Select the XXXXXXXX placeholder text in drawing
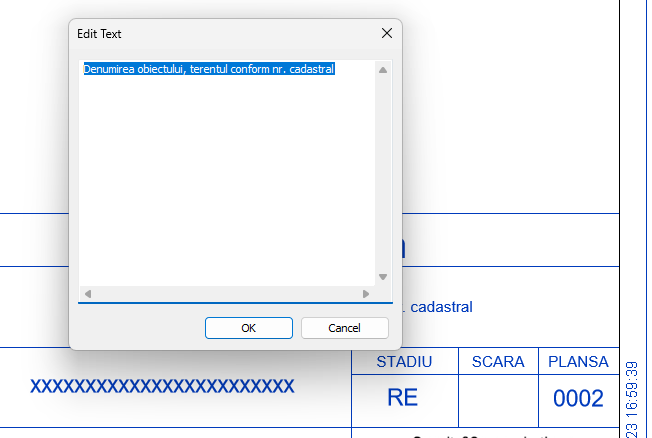Viewport: 652px width, 438px height. pos(162,386)
